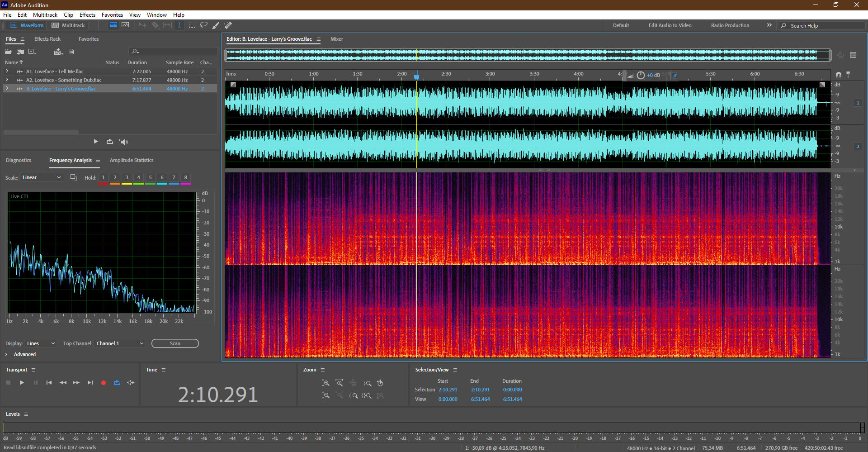This screenshot has height=452, width=868.
Task: Select the Time Selection tool
Action: [179, 25]
